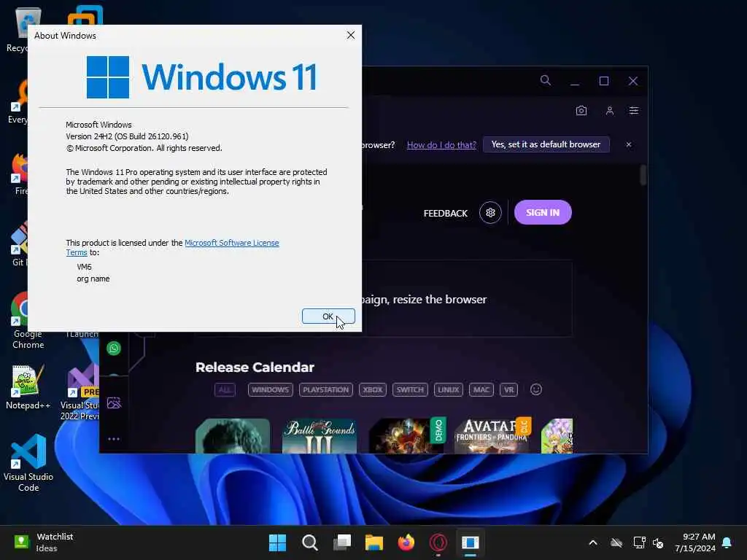The image size is (747, 560).
Task: Click the SIGN IN button
Action: point(543,212)
